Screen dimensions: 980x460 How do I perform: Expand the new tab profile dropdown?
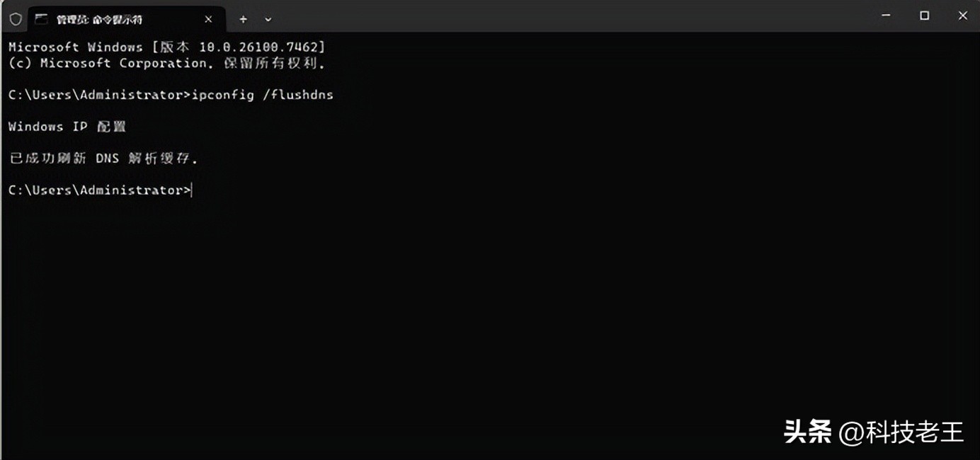[268, 19]
